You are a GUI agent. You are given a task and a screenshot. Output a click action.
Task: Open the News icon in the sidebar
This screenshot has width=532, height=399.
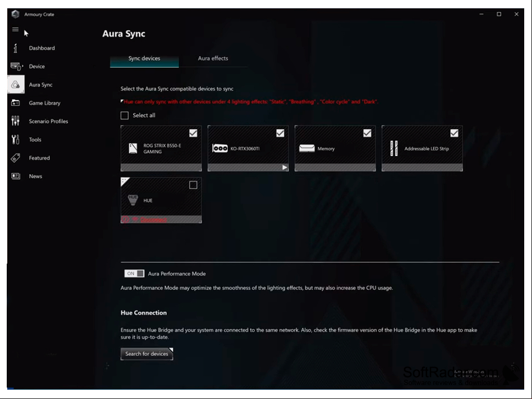tap(16, 176)
